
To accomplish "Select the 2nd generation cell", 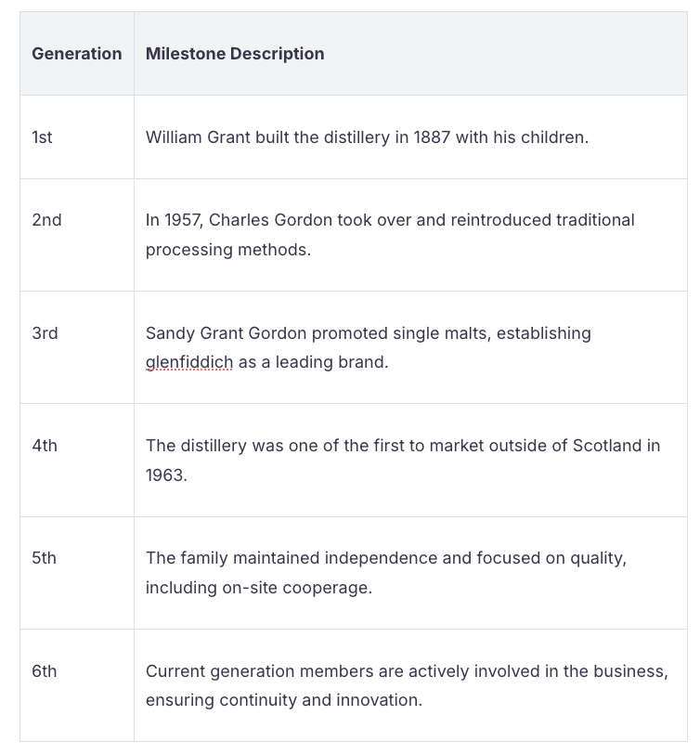I will tap(46, 220).
